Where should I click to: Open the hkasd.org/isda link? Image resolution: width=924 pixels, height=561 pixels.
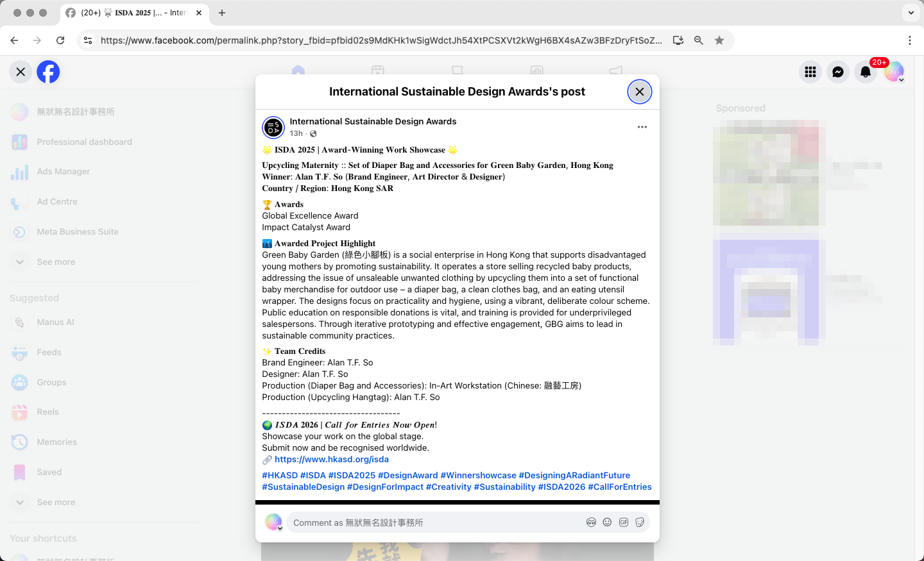[332, 459]
